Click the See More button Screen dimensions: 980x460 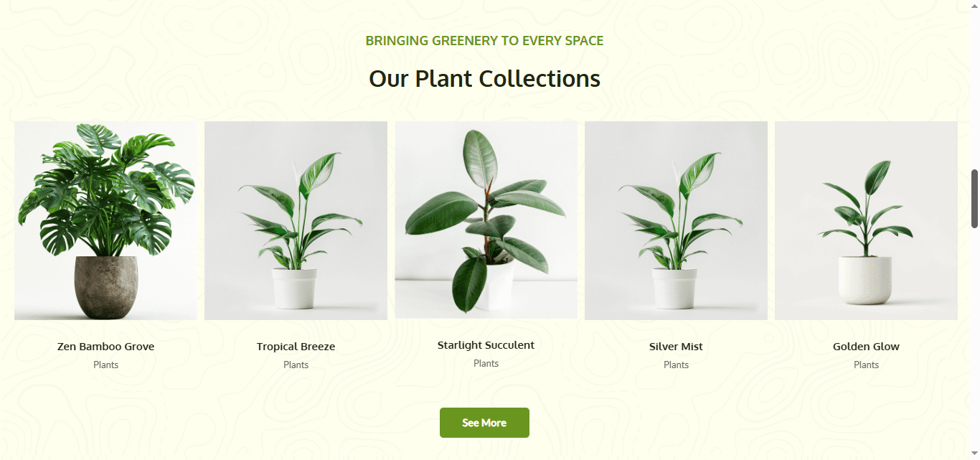pyautogui.click(x=484, y=423)
